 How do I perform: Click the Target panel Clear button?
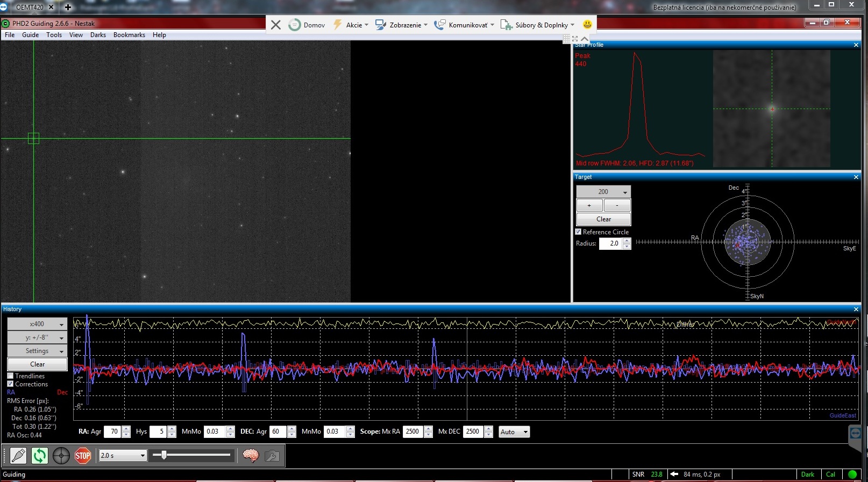tap(603, 219)
